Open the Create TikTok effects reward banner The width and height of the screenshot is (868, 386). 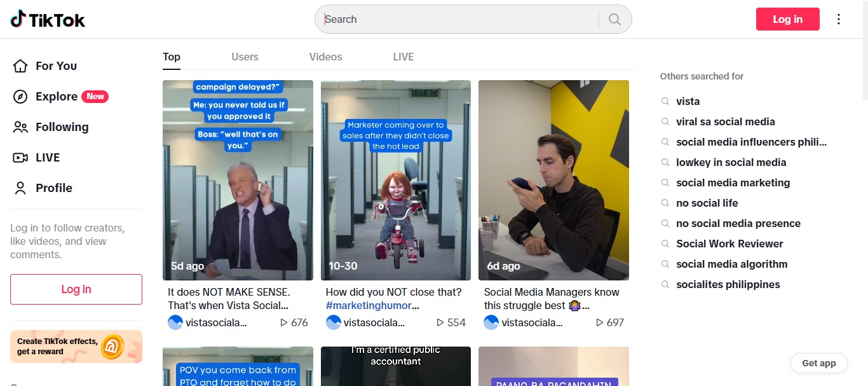tap(76, 347)
